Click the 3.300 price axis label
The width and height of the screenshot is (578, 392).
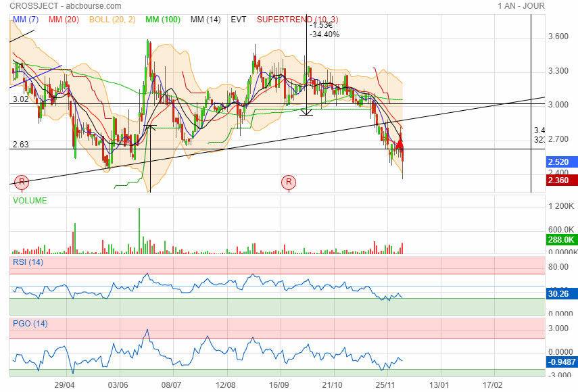(x=558, y=71)
